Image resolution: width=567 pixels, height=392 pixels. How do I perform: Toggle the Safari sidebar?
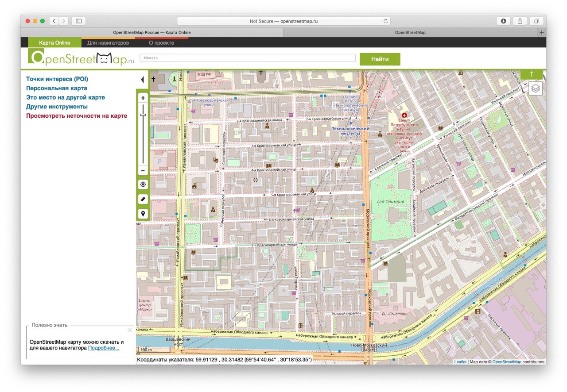[78, 21]
